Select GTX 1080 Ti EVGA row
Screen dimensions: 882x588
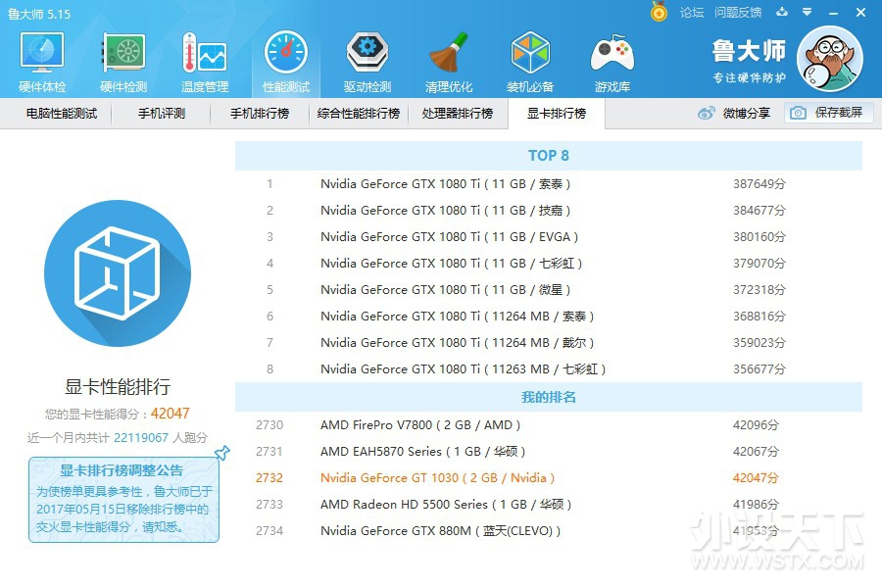click(x=549, y=237)
